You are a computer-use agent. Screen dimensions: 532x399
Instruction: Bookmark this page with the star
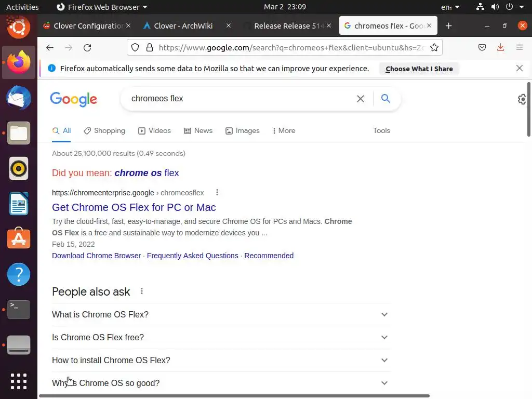(434, 47)
